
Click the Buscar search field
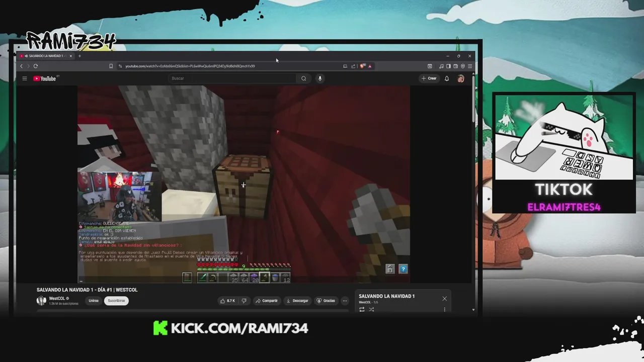coord(233,78)
